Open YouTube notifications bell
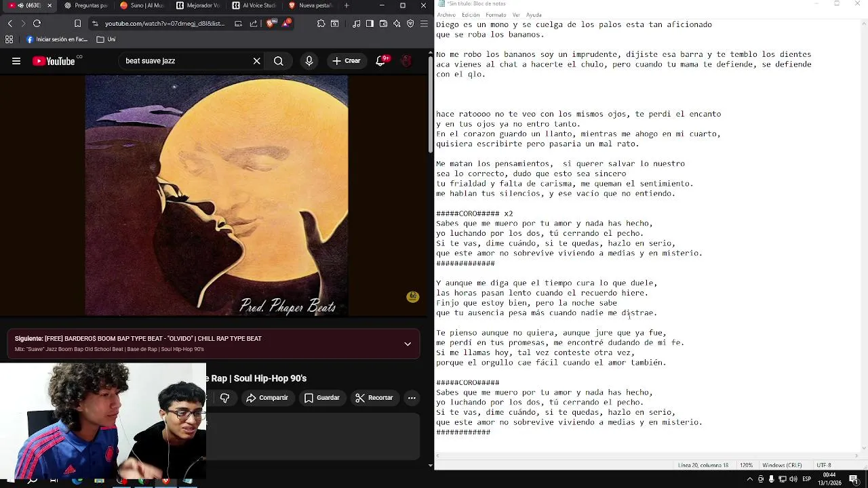Screen dimensions: 868x488 (x=381, y=61)
